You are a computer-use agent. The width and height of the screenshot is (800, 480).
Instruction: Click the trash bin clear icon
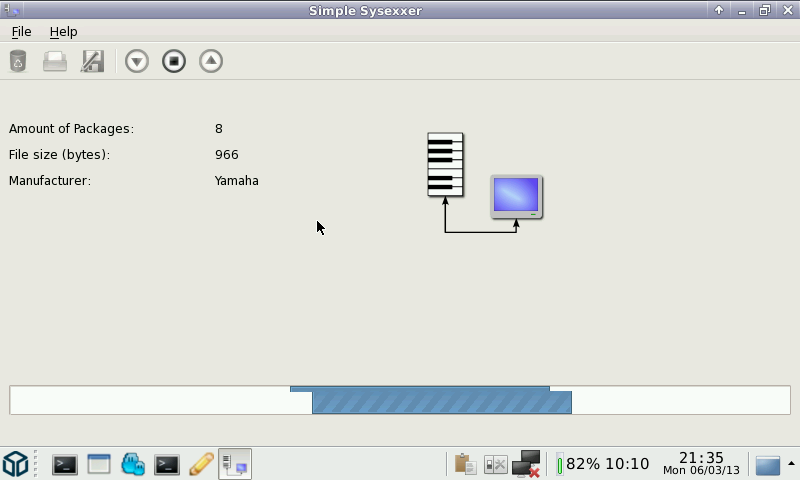(x=18, y=61)
